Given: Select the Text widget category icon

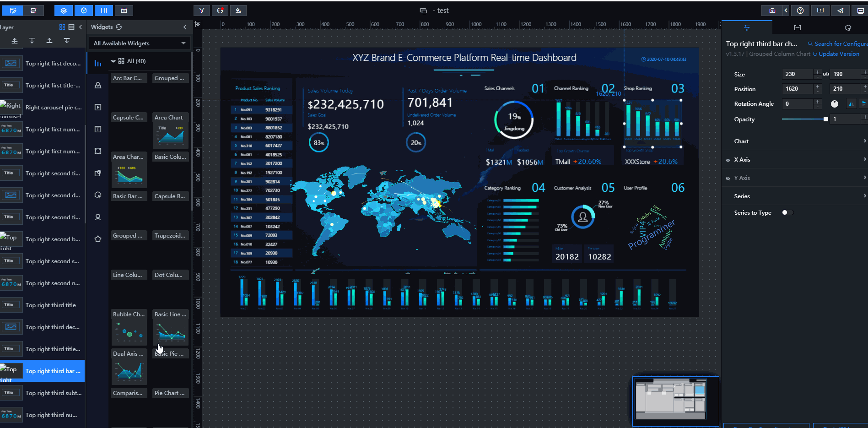Looking at the screenshot, I should [x=98, y=129].
